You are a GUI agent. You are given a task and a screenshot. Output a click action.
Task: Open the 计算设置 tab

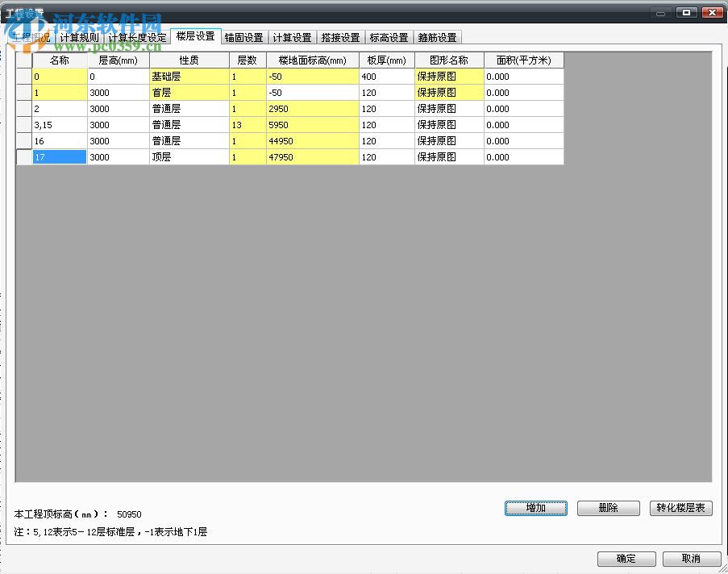[x=293, y=37]
